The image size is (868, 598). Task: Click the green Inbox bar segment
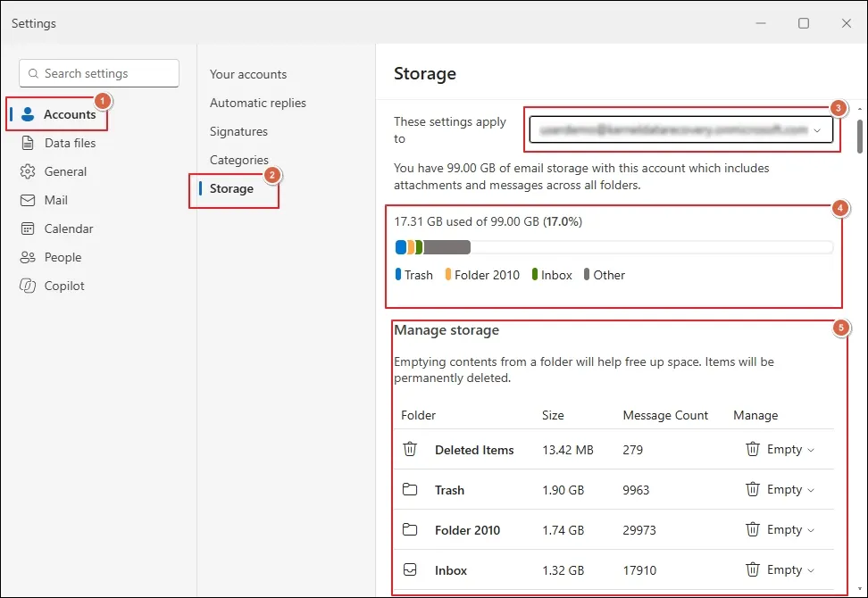tap(419, 247)
